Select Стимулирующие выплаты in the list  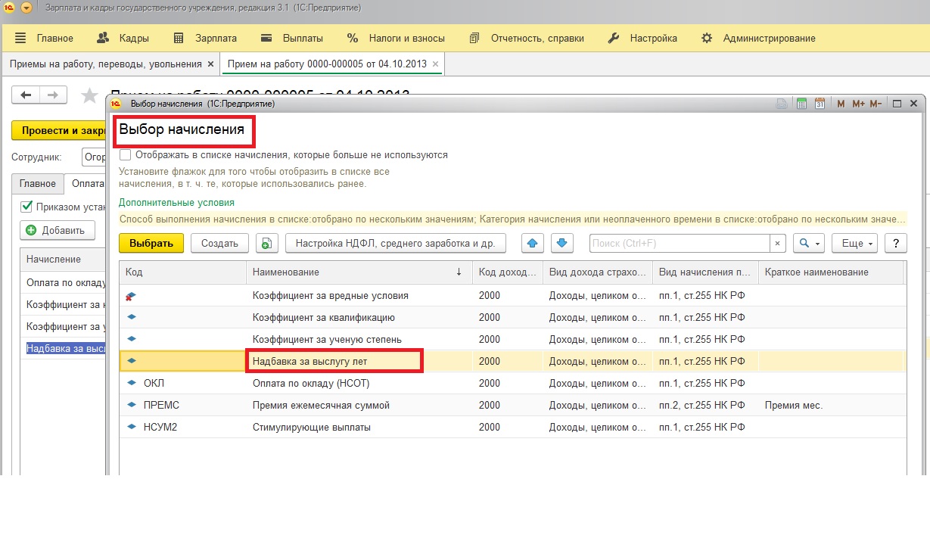[312, 427]
